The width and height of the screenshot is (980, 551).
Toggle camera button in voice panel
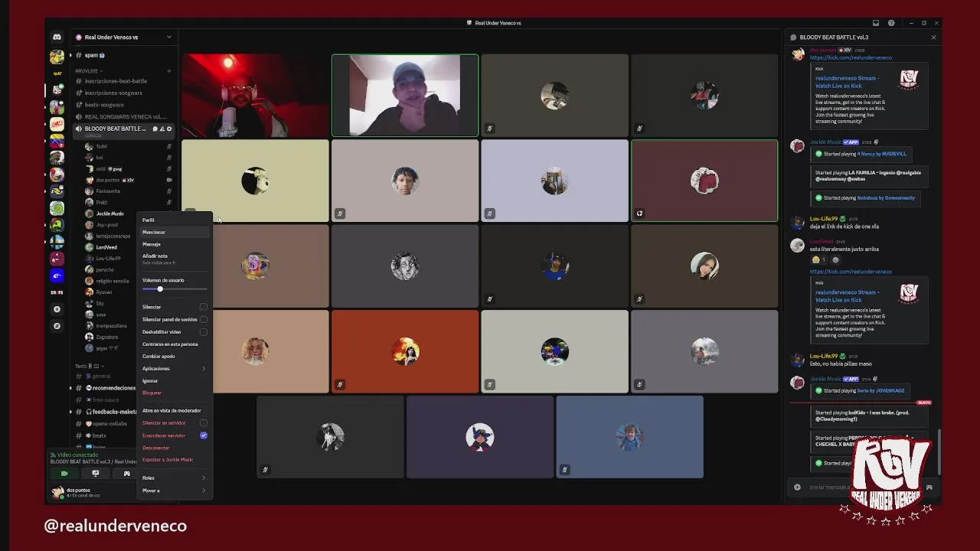[x=64, y=474]
